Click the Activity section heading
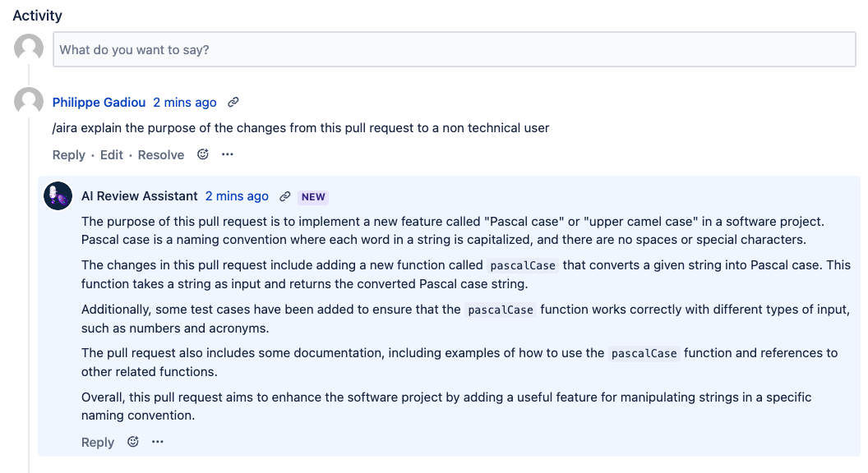This screenshot has height=473, width=868. coord(38,16)
